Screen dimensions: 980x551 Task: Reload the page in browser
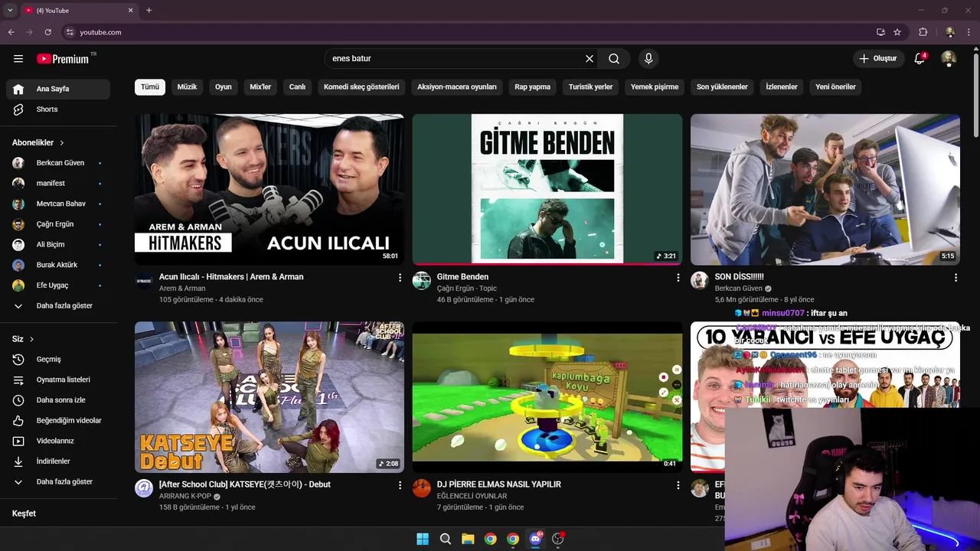click(47, 32)
